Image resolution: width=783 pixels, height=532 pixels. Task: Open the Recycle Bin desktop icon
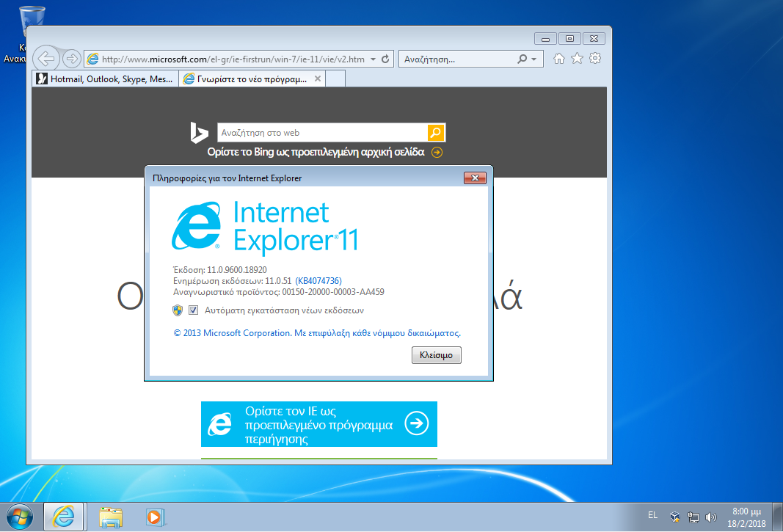click(x=26, y=35)
